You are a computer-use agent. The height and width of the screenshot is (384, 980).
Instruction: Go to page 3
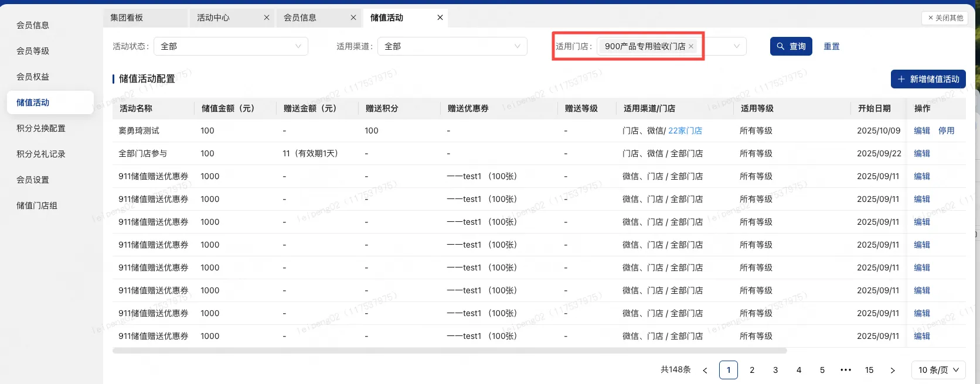(x=775, y=370)
